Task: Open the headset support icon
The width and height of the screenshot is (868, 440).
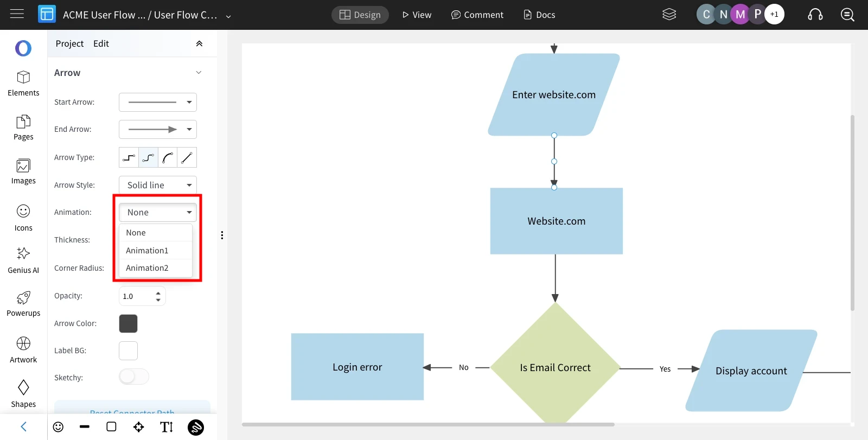Action: tap(815, 15)
